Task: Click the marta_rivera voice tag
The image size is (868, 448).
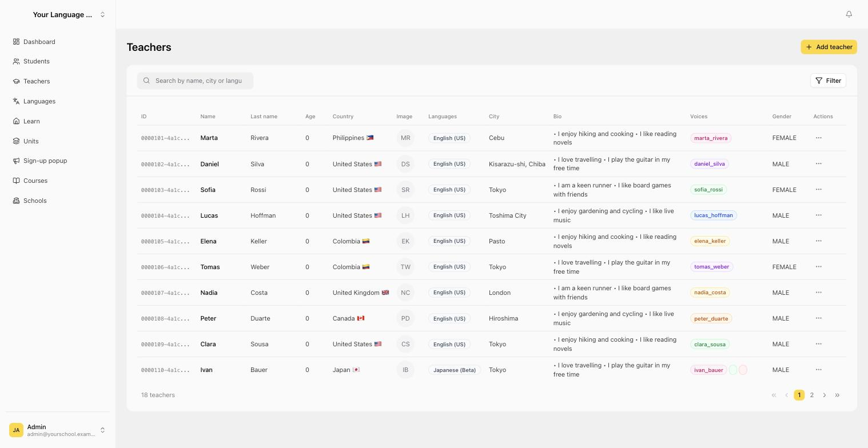Action: (711, 138)
